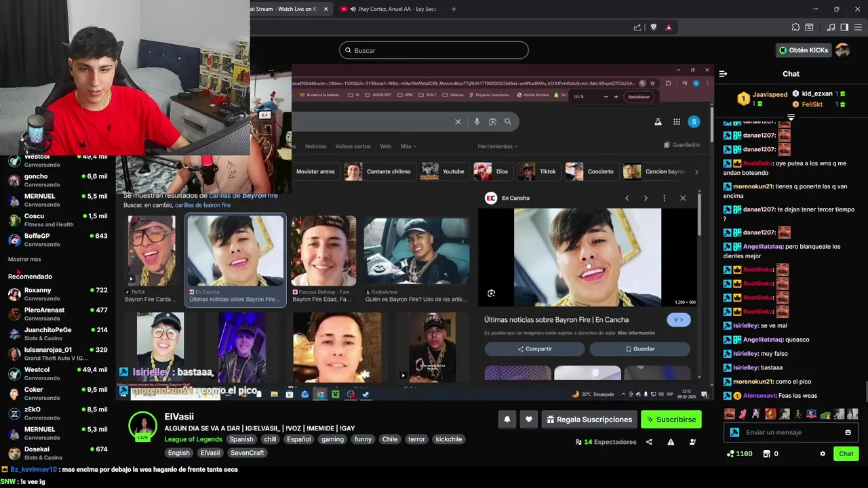Click the voice search microphone in streamed Google
The height and width of the screenshot is (488, 868).
point(477,121)
